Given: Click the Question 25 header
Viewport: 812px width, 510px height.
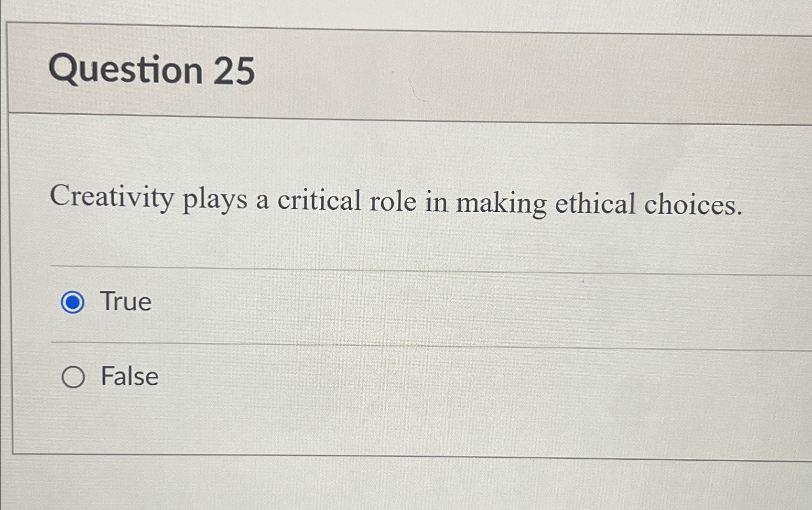Looking at the screenshot, I should pyautogui.click(x=153, y=70).
